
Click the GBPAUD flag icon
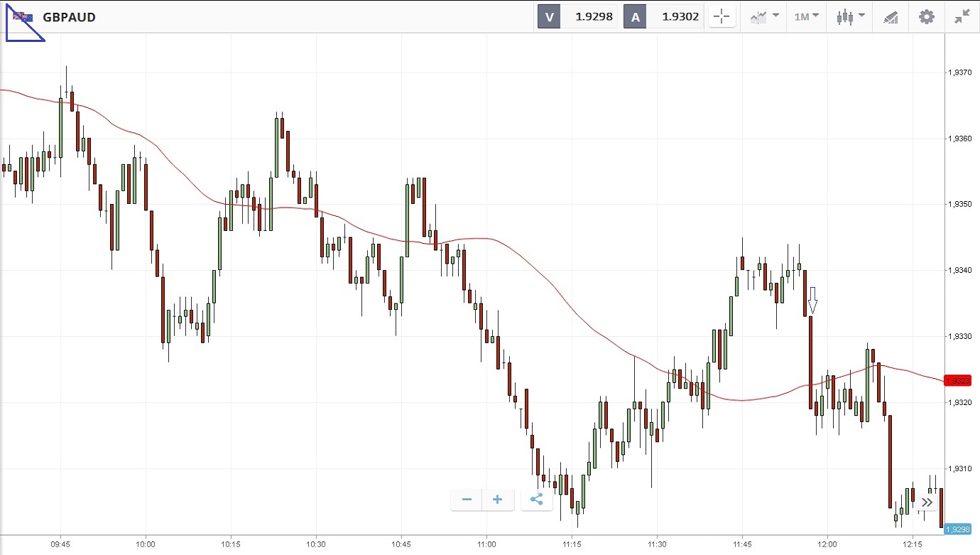tap(23, 17)
